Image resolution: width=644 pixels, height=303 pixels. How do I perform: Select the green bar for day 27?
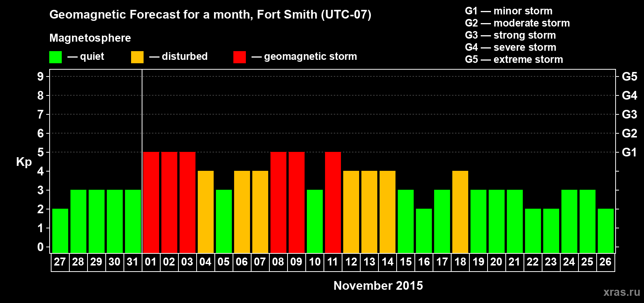coord(60,231)
